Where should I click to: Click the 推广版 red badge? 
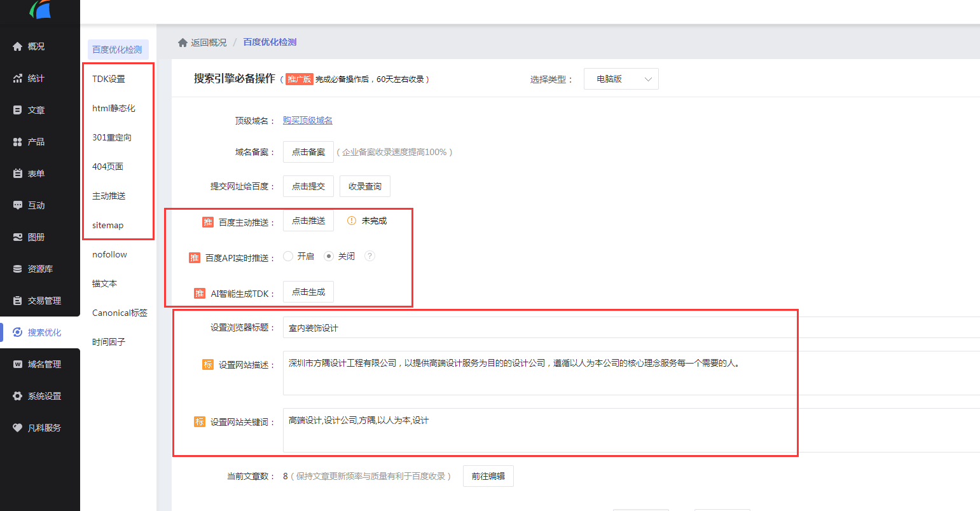(x=299, y=79)
